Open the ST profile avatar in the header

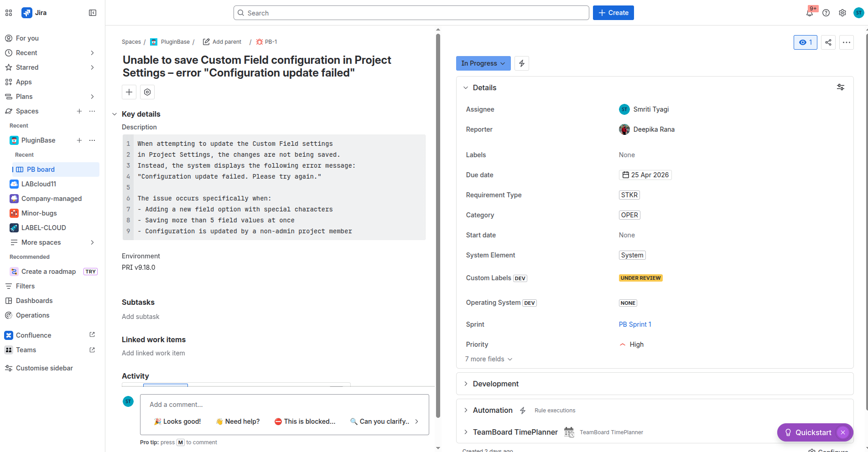[x=859, y=13]
